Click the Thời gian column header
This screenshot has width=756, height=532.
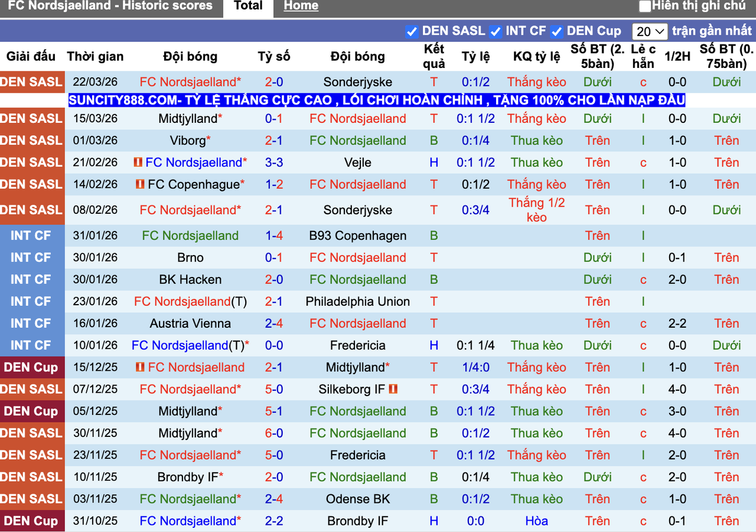(x=95, y=57)
